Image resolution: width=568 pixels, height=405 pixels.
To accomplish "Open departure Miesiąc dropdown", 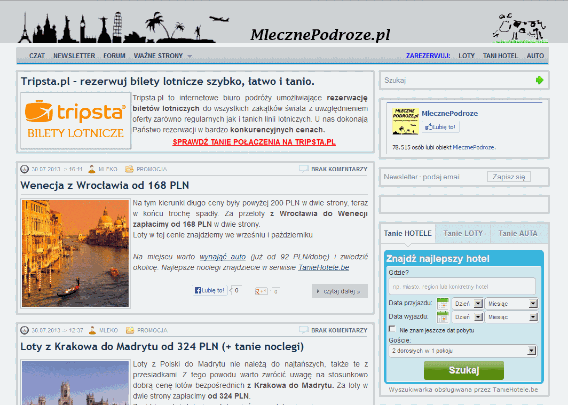I will [x=511, y=317].
